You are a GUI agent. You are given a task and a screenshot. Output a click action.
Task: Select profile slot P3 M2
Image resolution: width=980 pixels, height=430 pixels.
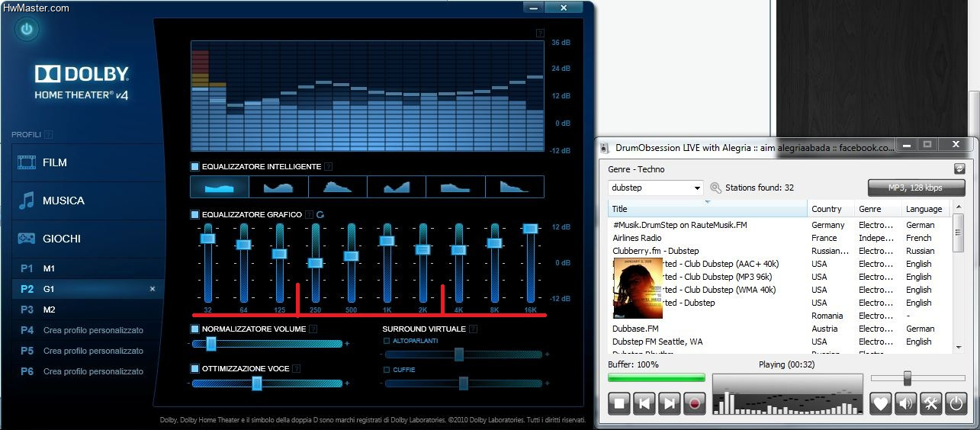(88, 310)
